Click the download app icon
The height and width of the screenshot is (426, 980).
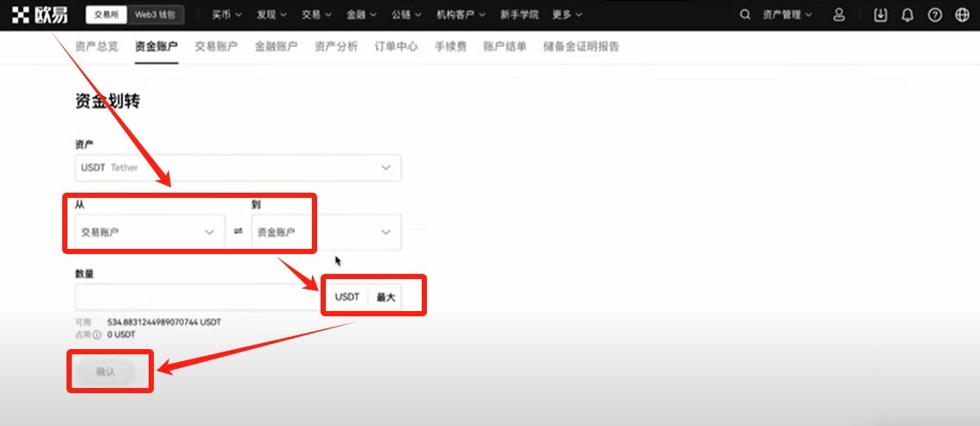point(881,15)
